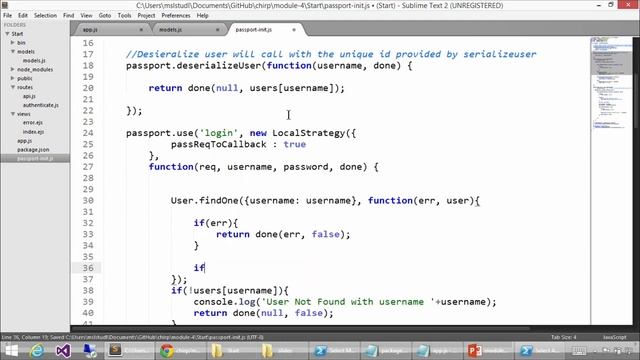Open package.json in the sidebar
Viewport: 640px width, 360px height.
click(x=33, y=149)
